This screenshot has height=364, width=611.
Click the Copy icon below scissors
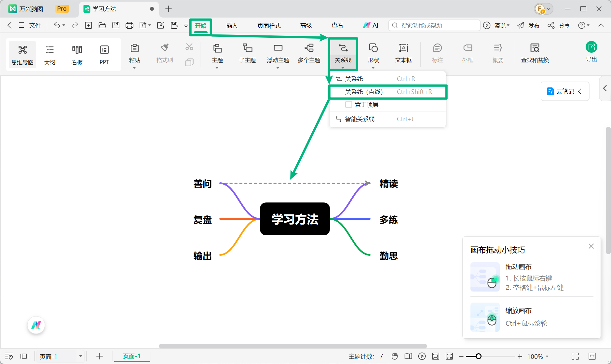(189, 62)
